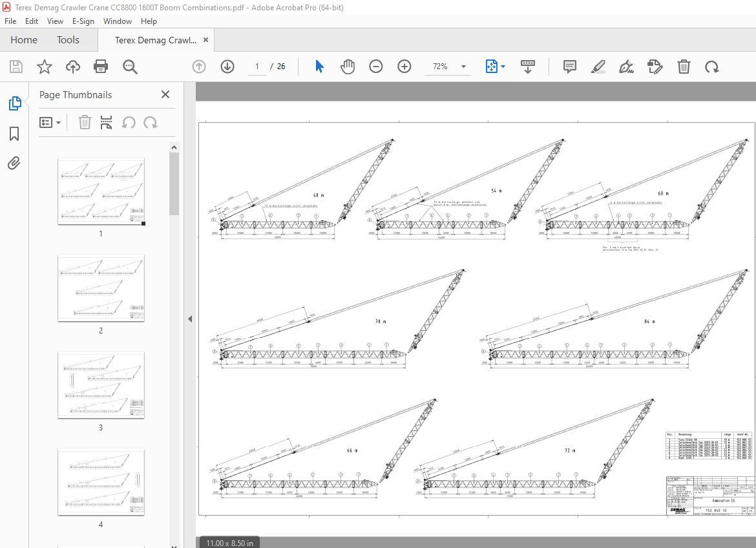756x548 pixels.
Task: Go to previous page arrow
Action: (x=198, y=67)
